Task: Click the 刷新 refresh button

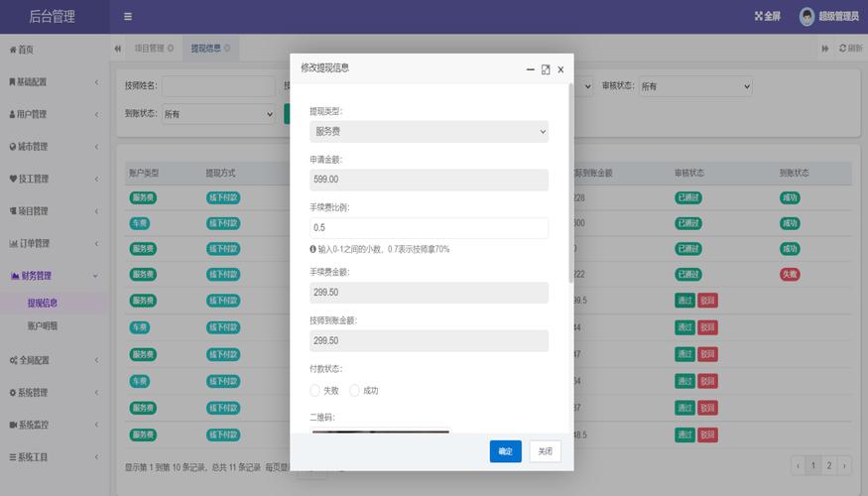Action: (851, 49)
